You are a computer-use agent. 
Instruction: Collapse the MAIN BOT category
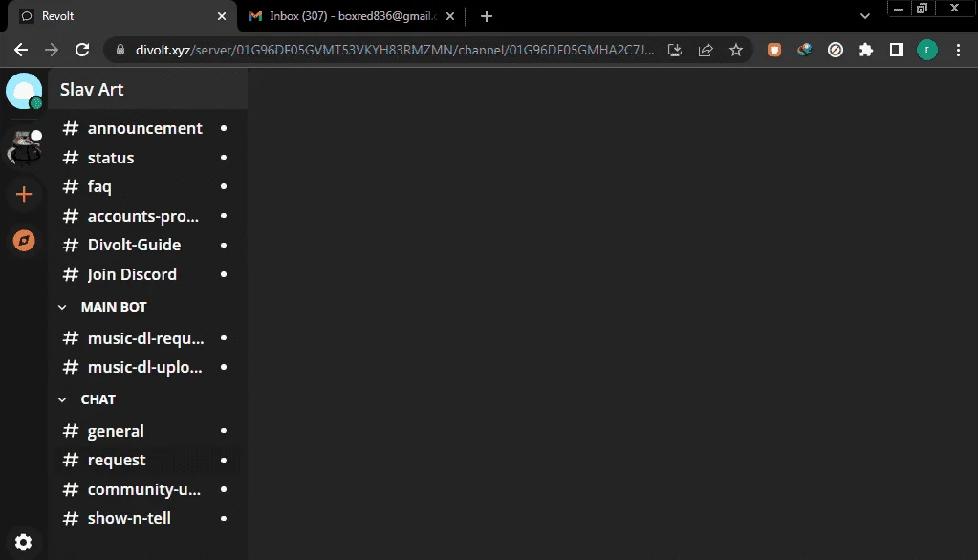pos(62,307)
